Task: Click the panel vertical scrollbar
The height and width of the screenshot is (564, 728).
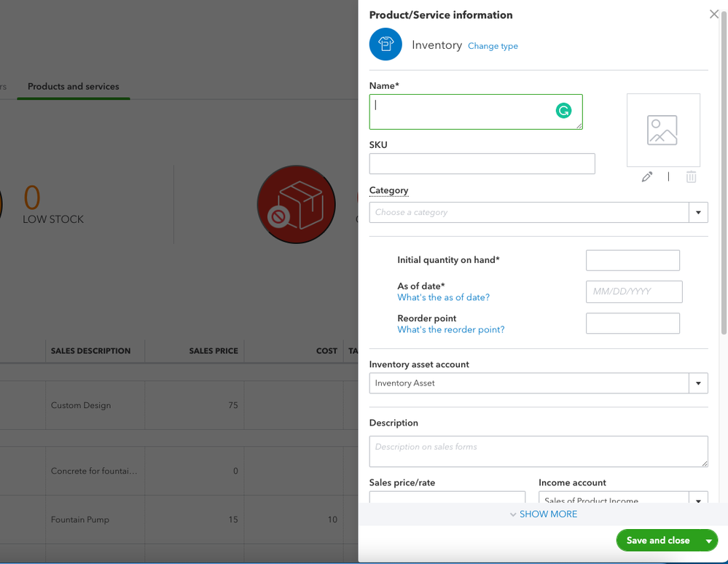Action: pyautogui.click(x=724, y=172)
